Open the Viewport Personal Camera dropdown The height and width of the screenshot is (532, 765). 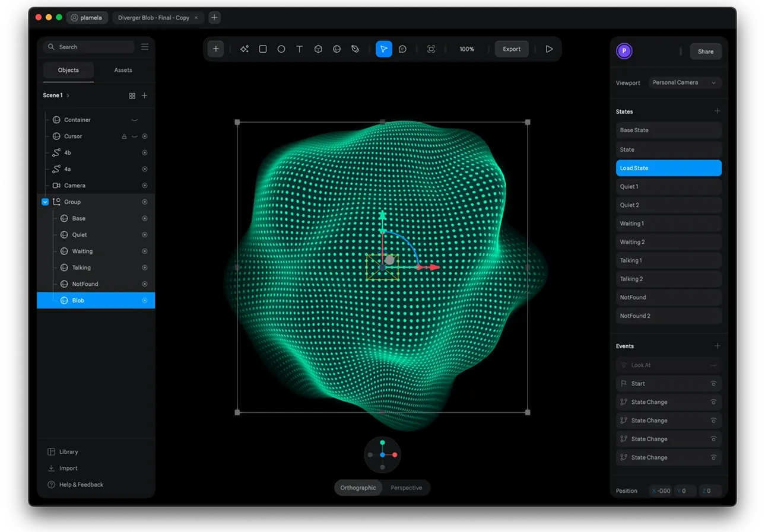click(x=684, y=82)
